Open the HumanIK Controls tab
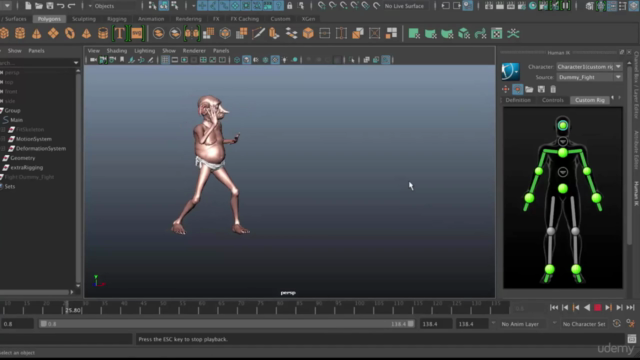This screenshot has height=360, width=640. [x=553, y=100]
